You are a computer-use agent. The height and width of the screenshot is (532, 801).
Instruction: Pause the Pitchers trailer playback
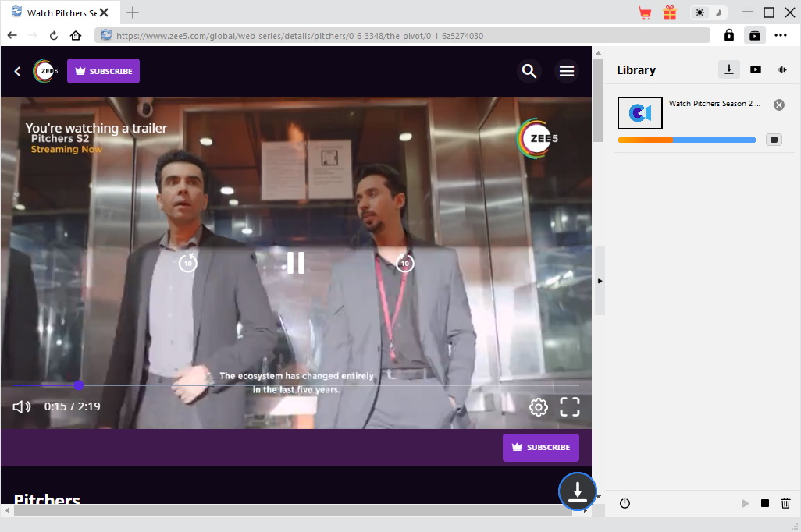tap(295, 263)
